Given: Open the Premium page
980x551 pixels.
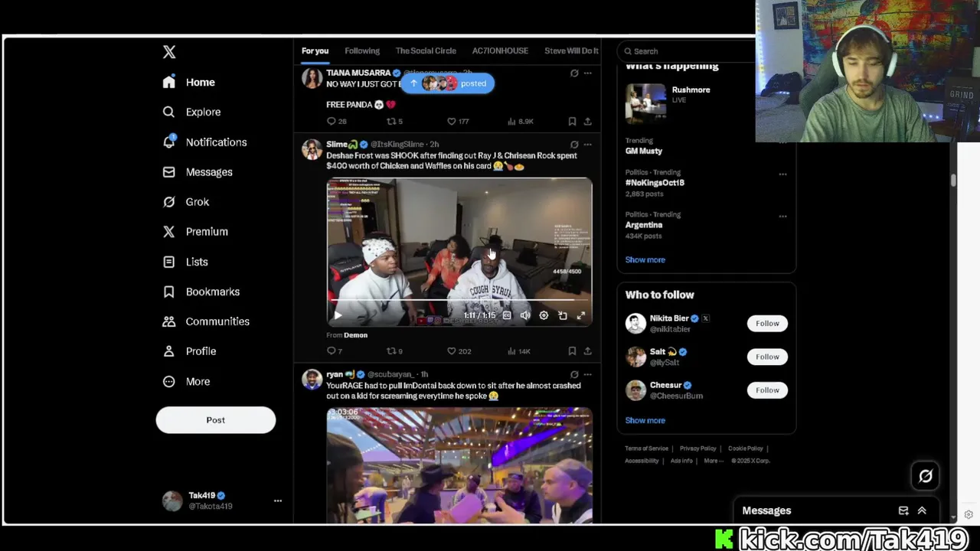Looking at the screenshot, I should [195, 232].
